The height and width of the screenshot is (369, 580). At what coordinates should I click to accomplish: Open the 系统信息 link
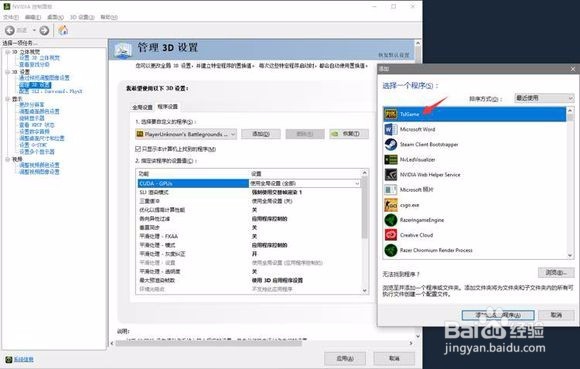tap(24, 359)
